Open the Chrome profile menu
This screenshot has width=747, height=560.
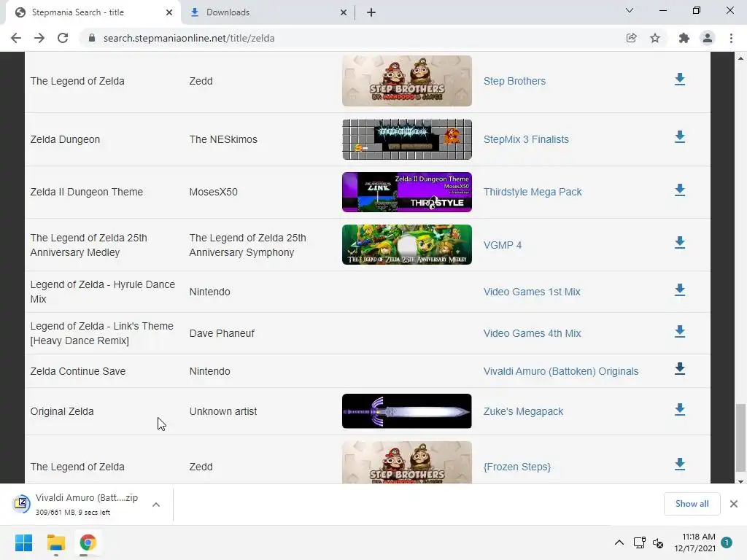pyautogui.click(x=708, y=38)
